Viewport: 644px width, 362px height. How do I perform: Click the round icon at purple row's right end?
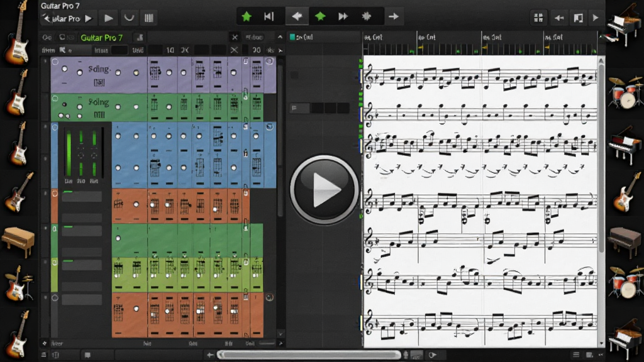pyautogui.click(x=269, y=61)
